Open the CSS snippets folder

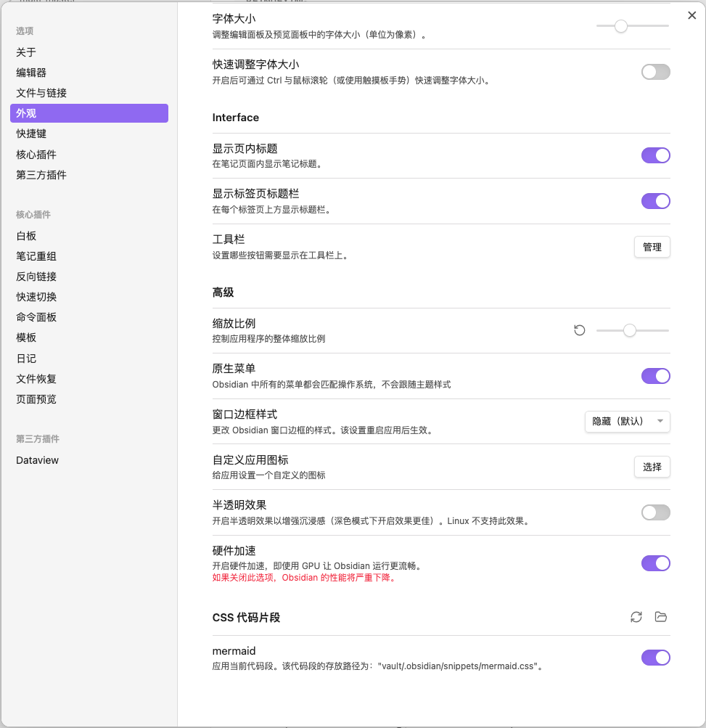(x=660, y=617)
